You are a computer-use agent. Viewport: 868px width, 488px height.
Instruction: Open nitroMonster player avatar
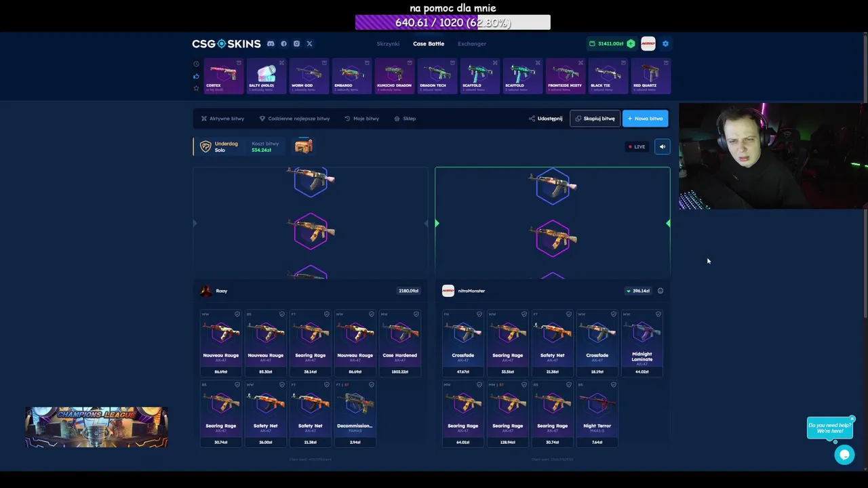point(448,291)
